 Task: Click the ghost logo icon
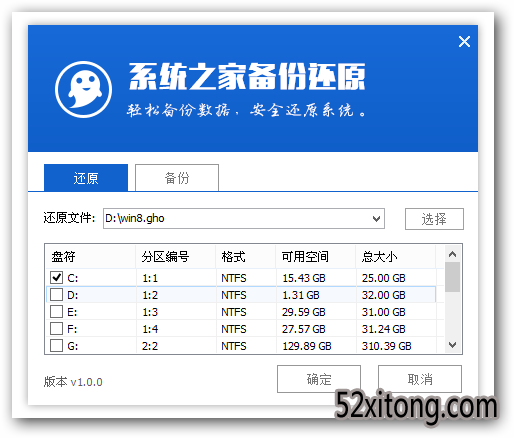point(83,89)
